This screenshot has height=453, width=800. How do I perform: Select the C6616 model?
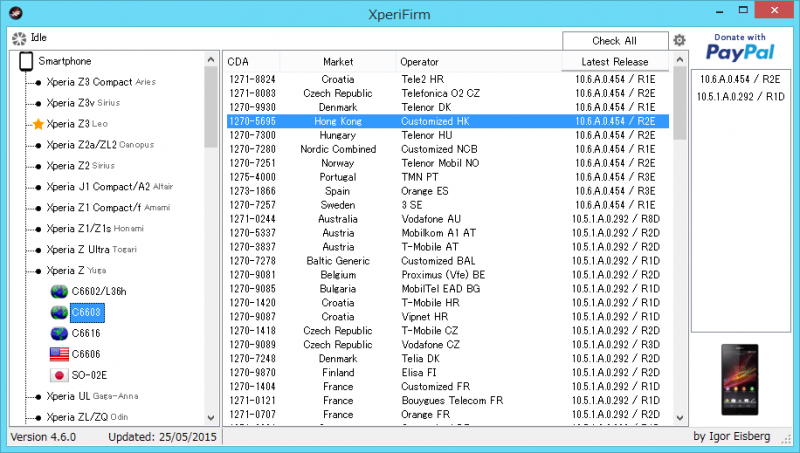click(86, 333)
